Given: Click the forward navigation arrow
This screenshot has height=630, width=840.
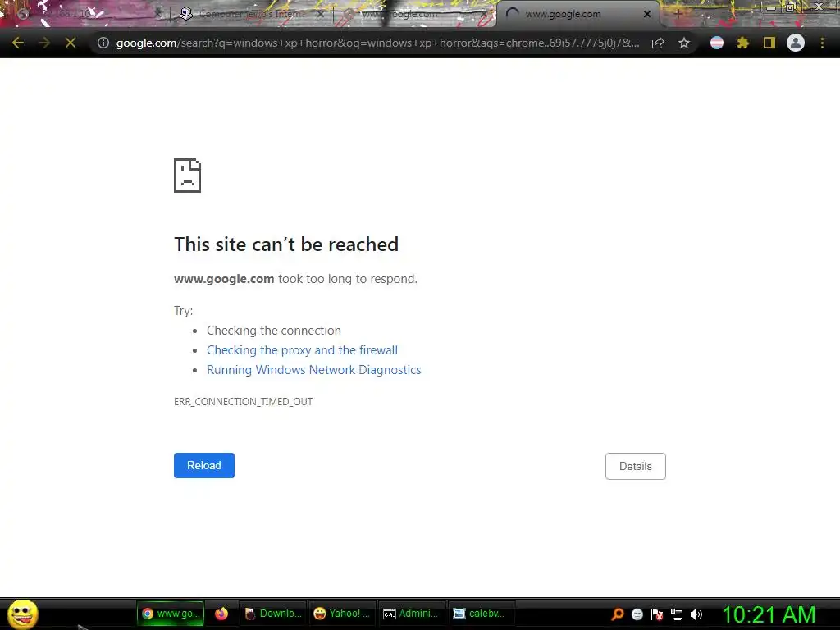Looking at the screenshot, I should click(x=44, y=43).
